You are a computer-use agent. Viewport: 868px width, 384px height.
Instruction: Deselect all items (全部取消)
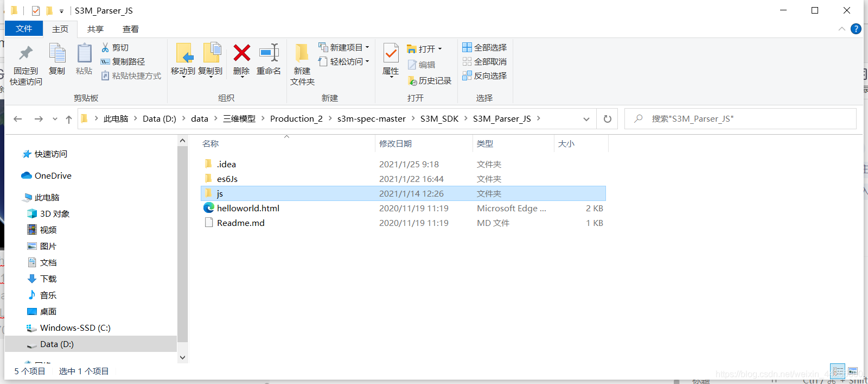click(484, 61)
